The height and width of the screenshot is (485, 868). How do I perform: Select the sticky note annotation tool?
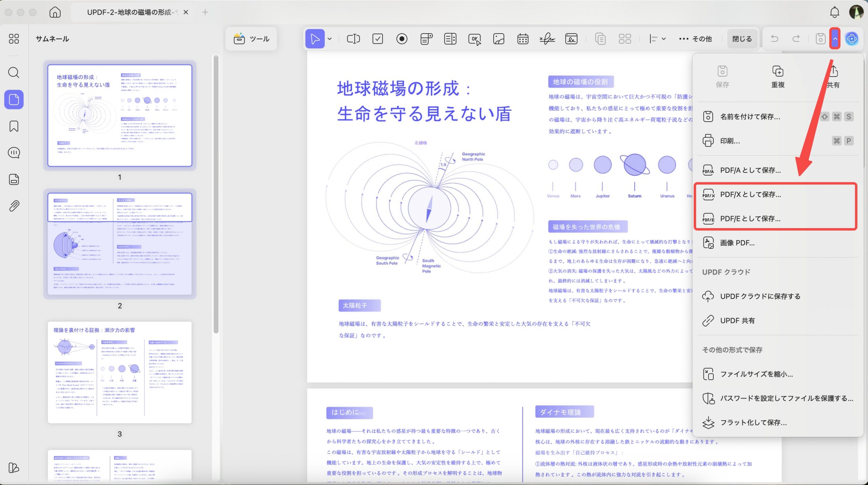click(x=426, y=39)
